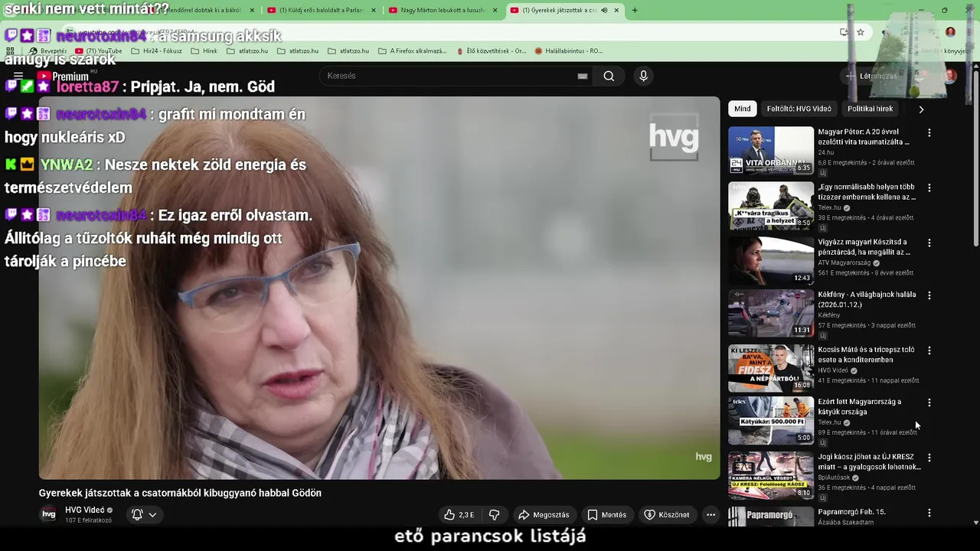Click the YouTube Premium logo
980x551 pixels.
[64, 76]
